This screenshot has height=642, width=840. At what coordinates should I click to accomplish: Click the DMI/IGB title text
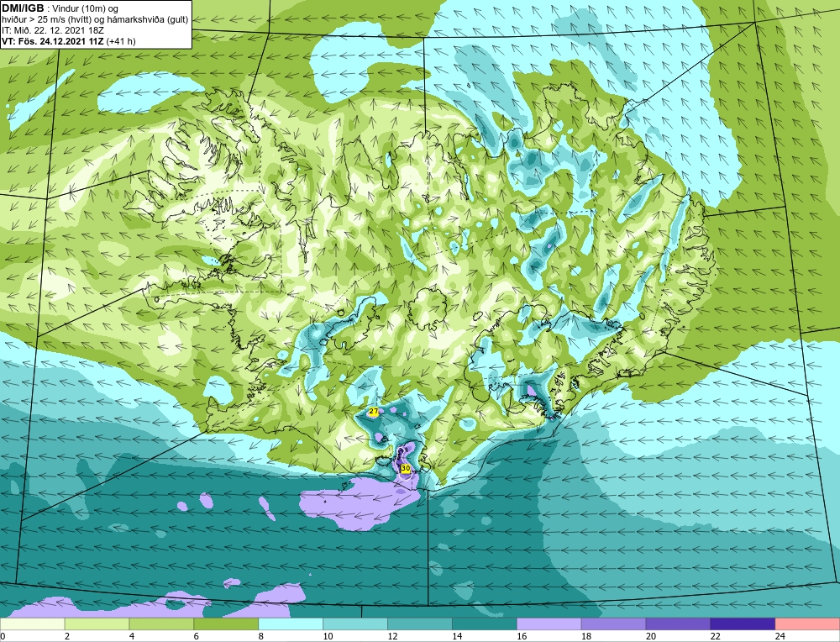click(23, 8)
